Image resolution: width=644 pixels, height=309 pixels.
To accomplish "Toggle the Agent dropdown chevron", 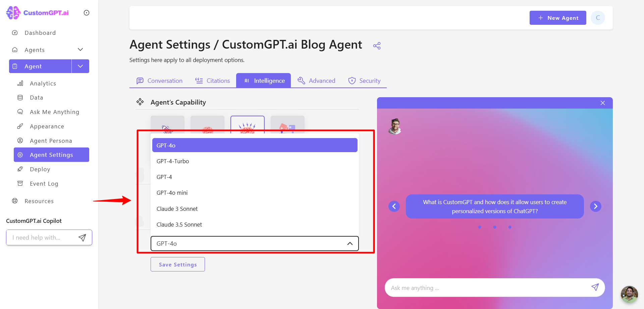I will point(80,66).
